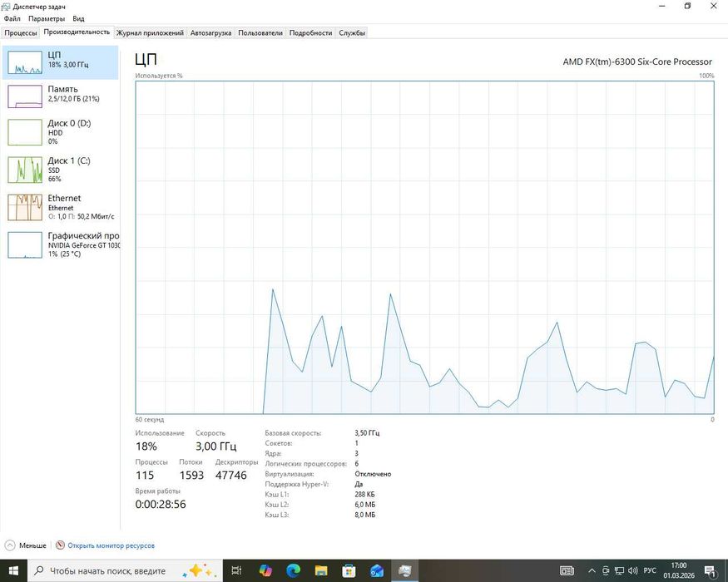Click the Task Manager taskbar button
728x582 pixels.
(x=404, y=570)
